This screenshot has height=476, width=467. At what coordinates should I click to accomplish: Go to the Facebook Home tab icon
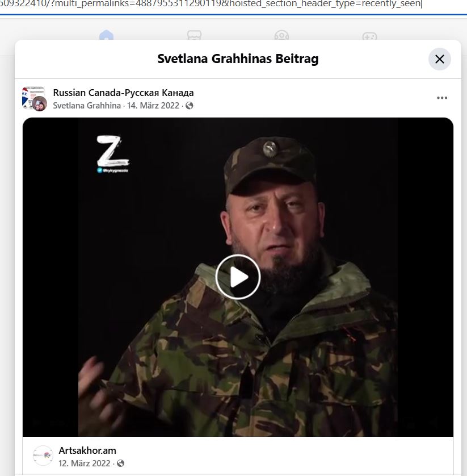pyautogui.click(x=106, y=35)
